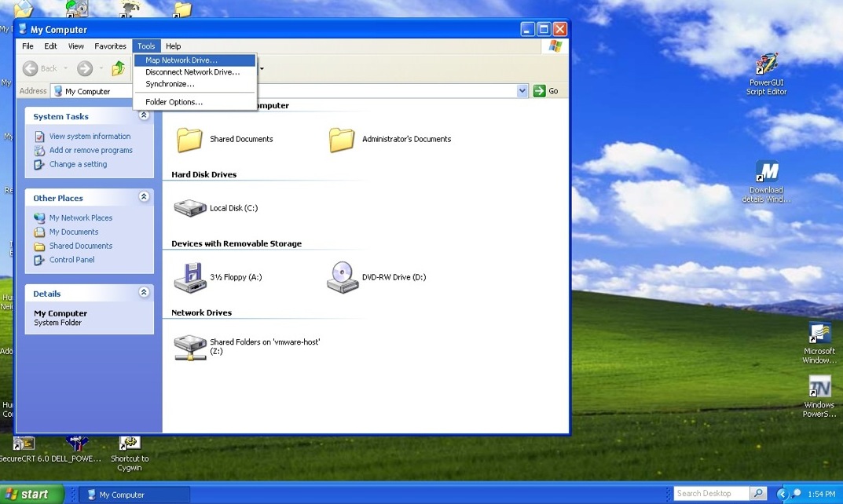The image size is (843, 504).
Task: Open Add or remove programs link
Action: 90,150
